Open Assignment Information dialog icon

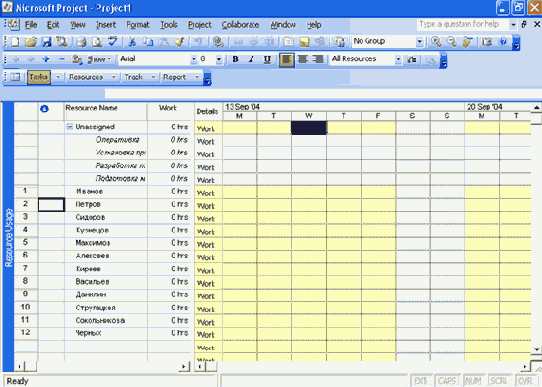[x=289, y=42]
